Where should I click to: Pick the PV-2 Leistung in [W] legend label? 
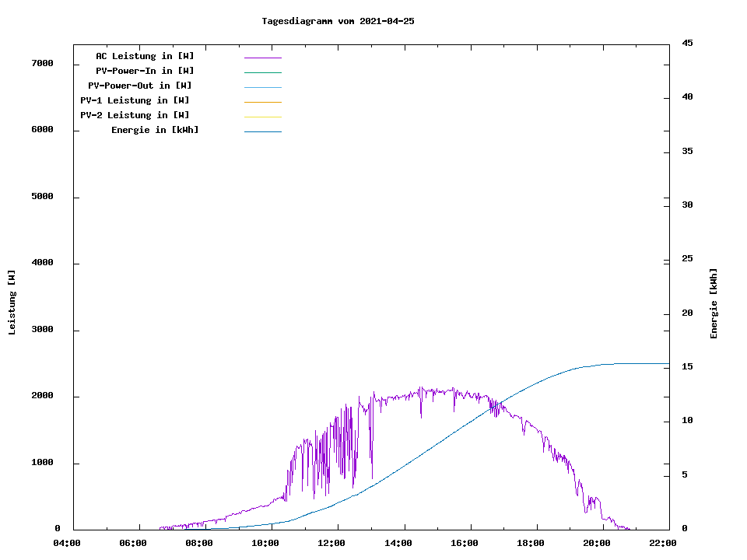point(135,115)
